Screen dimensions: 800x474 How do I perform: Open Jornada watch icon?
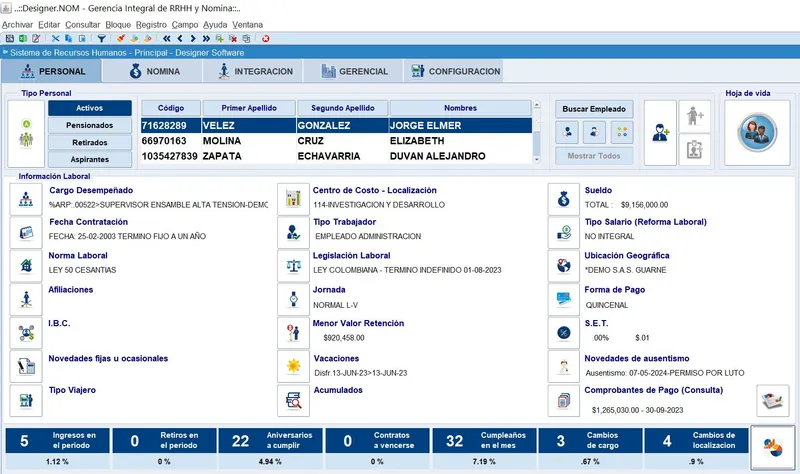293,300
